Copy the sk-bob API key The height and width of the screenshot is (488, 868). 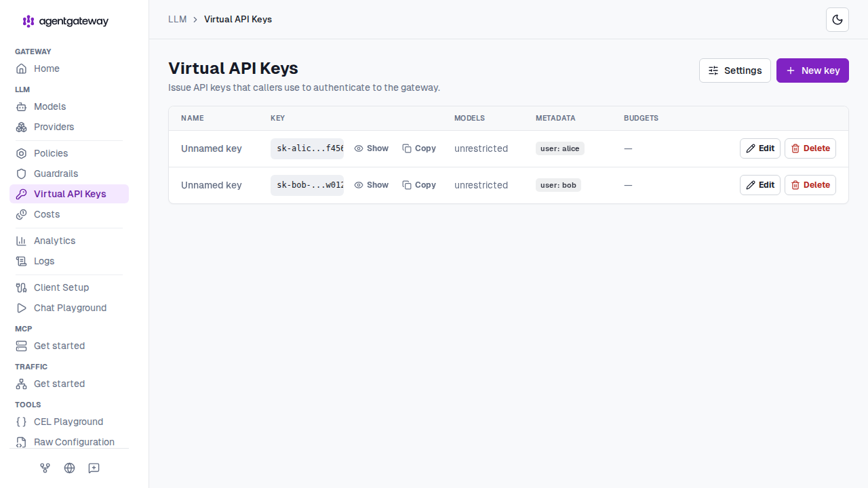(419, 185)
